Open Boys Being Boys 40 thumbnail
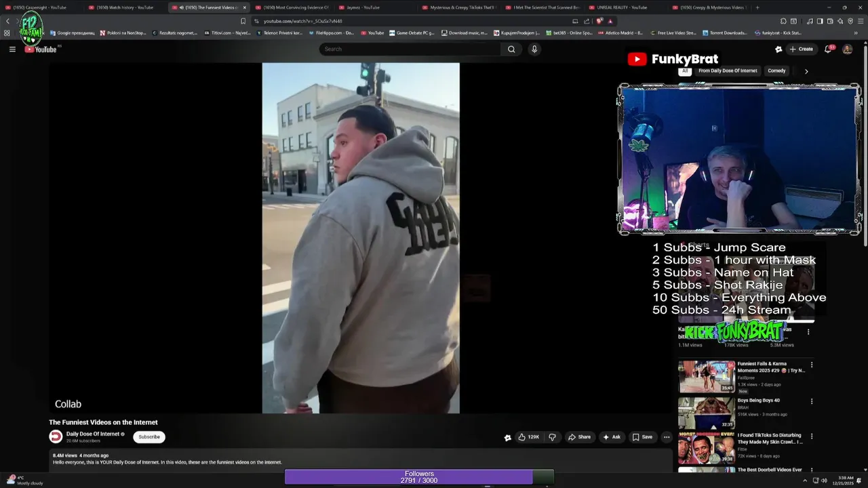This screenshot has height=488, width=868. [707, 413]
